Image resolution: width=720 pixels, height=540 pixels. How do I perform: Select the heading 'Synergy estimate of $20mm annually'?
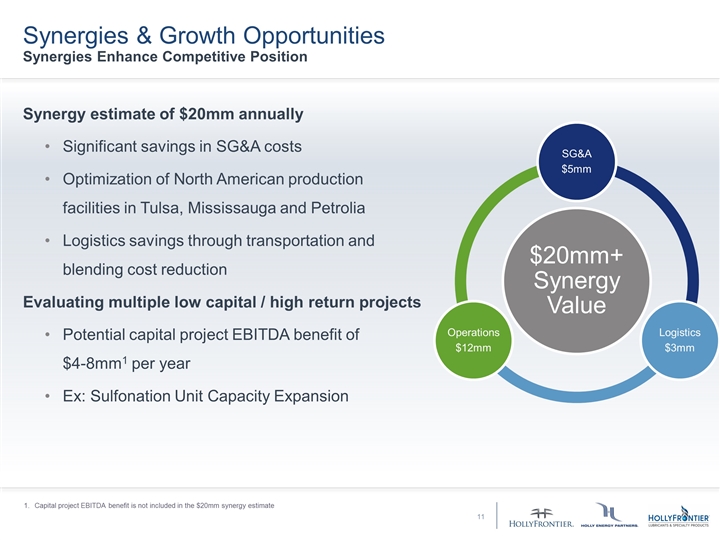pos(163,113)
